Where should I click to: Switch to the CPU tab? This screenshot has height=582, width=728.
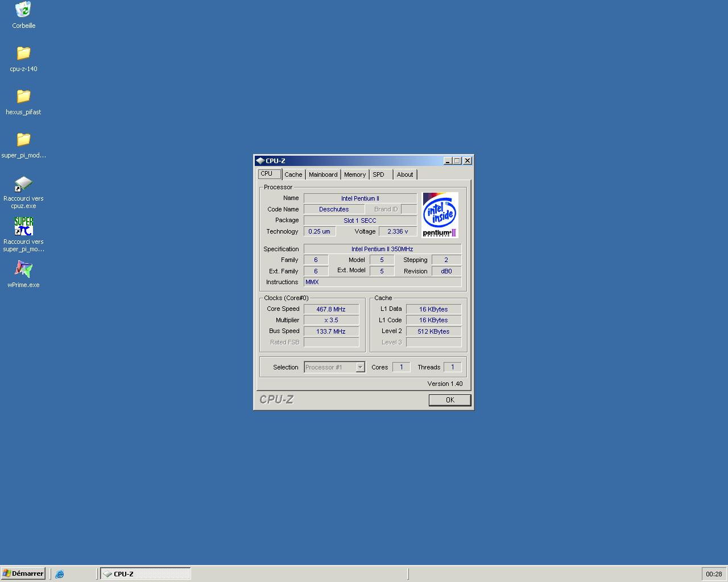[x=270, y=174]
